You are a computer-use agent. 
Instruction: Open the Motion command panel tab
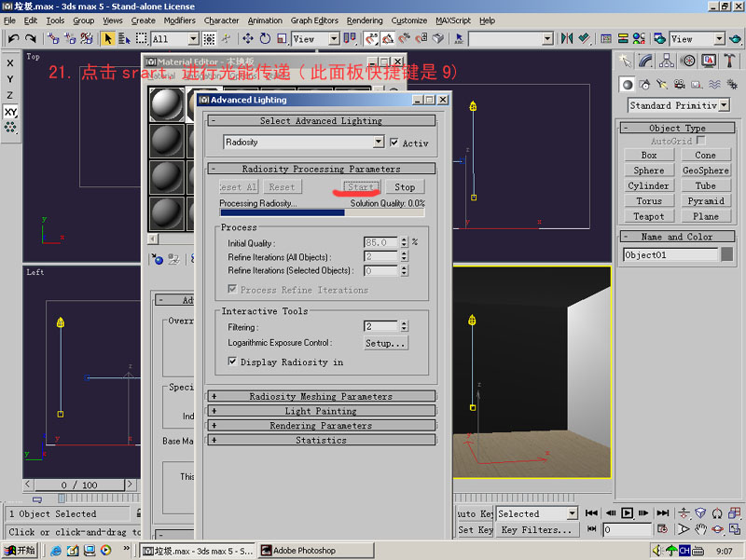pyautogui.click(x=687, y=61)
